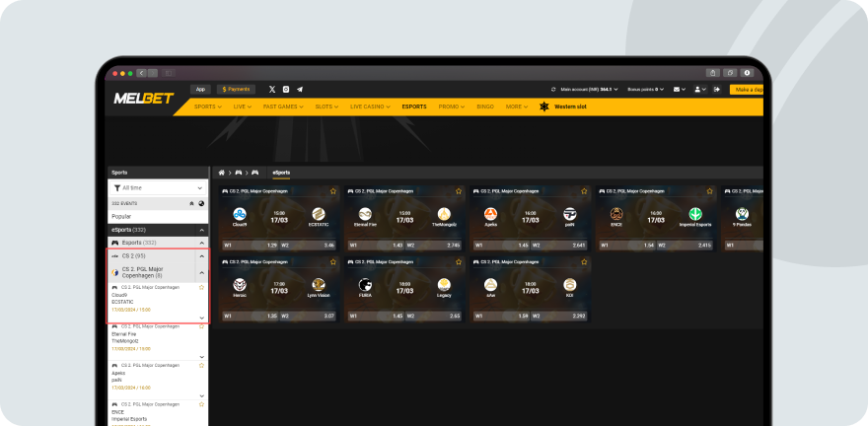Viewport: 868px width, 426px height.
Task: Open the LIVE CASINO menu
Action: click(x=370, y=106)
